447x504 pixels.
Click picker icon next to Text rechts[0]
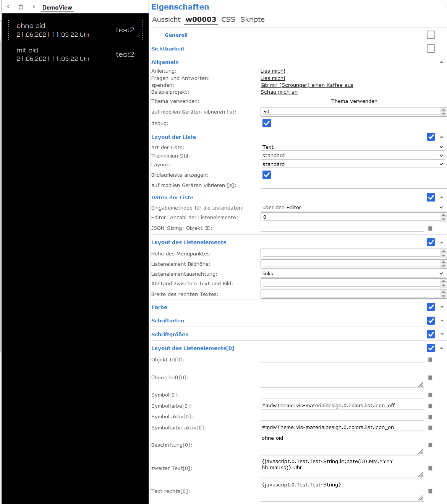[430, 491]
